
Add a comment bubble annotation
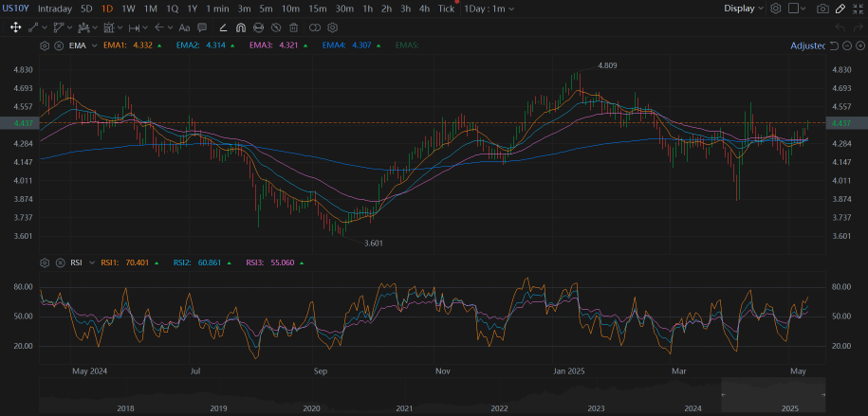(x=202, y=27)
